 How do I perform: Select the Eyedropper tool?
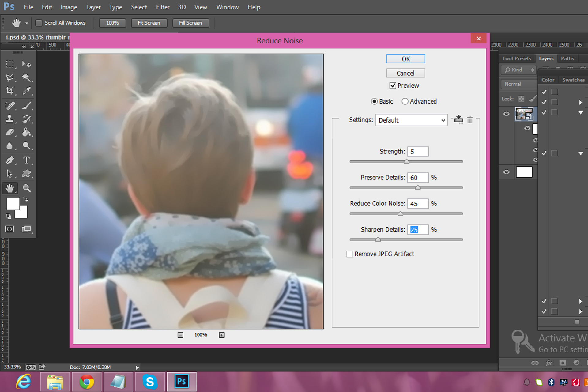click(27, 91)
